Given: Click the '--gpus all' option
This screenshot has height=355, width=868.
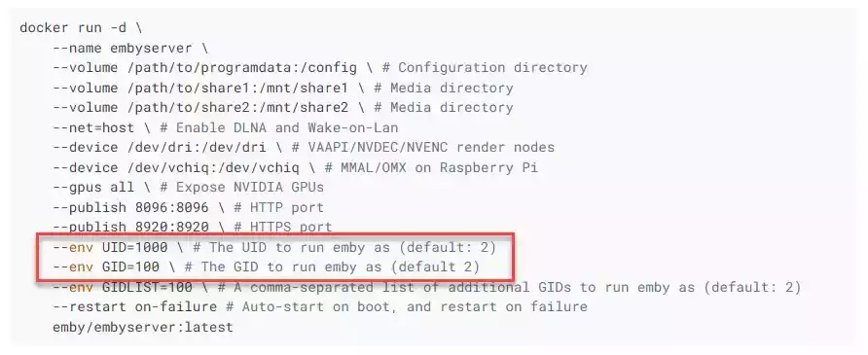Looking at the screenshot, I should (93, 188).
